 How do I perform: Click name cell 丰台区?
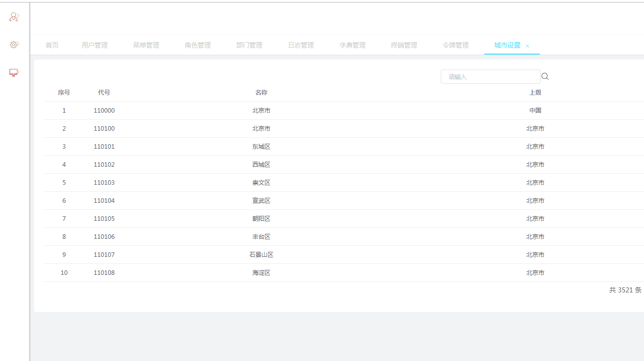point(261,237)
